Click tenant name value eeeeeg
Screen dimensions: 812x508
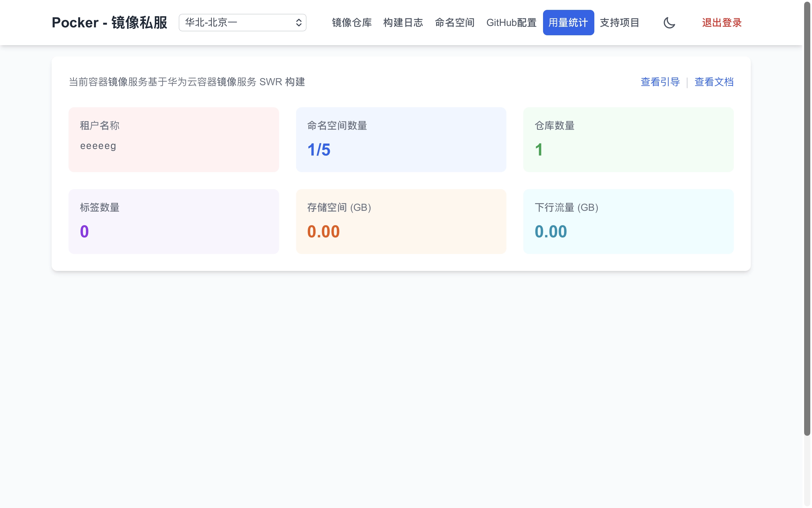(x=98, y=146)
